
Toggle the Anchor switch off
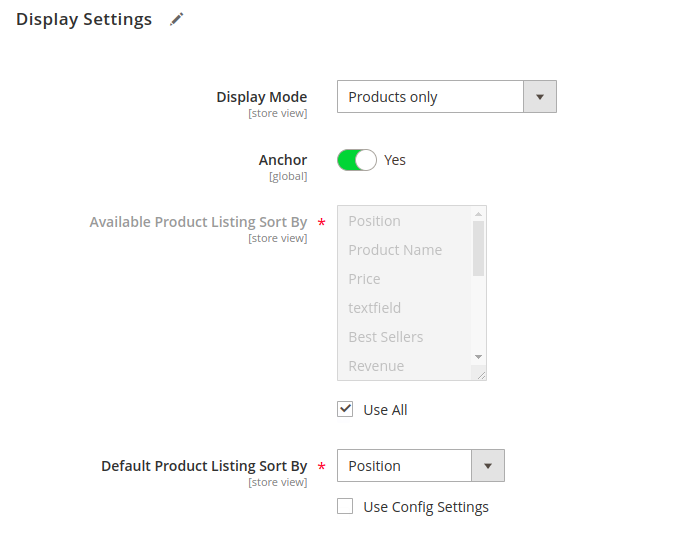coord(357,160)
